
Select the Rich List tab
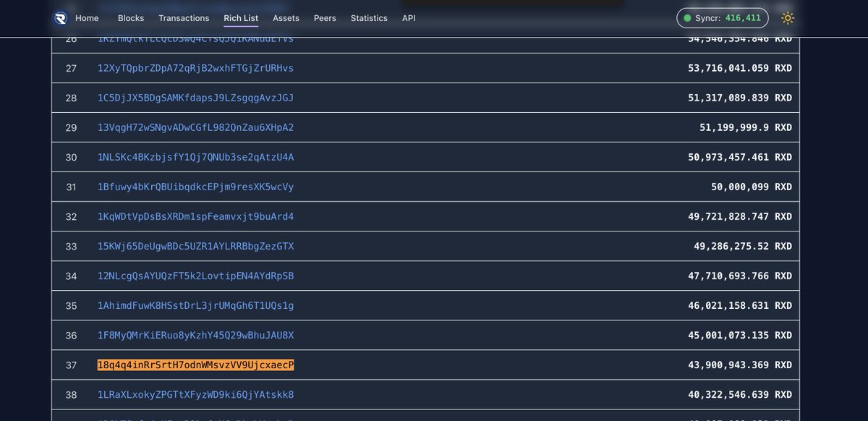tap(241, 18)
